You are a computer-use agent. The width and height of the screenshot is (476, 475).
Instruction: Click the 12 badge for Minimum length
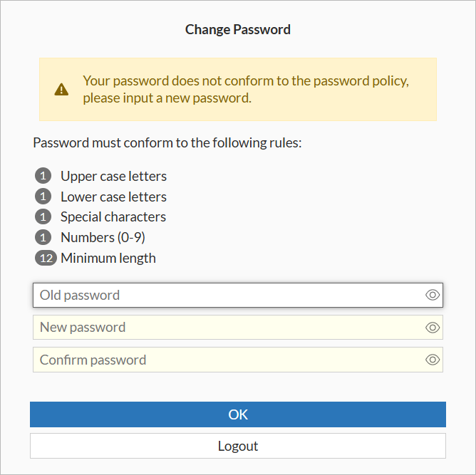pos(46,258)
